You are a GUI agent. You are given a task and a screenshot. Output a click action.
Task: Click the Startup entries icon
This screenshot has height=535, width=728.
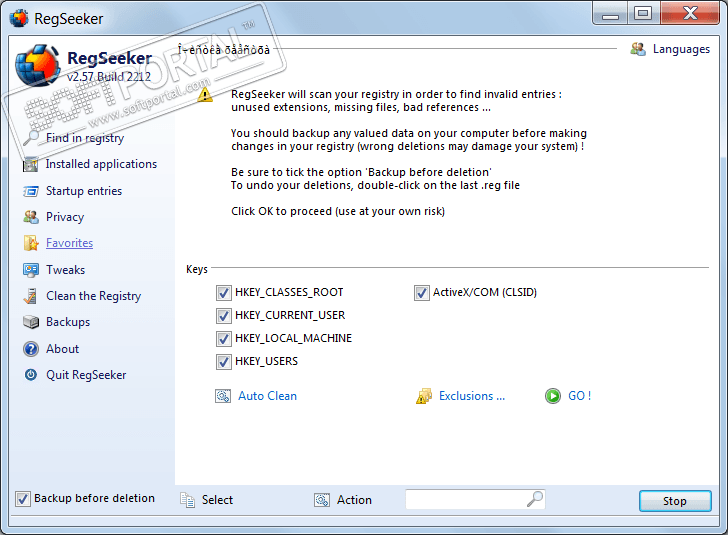[x=31, y=191]
